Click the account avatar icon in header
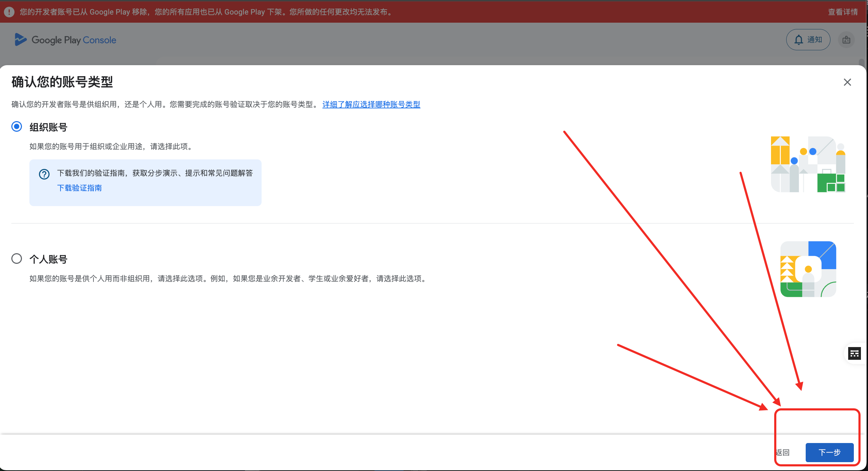Screen dimensions: 868x471 click(846, 40)
